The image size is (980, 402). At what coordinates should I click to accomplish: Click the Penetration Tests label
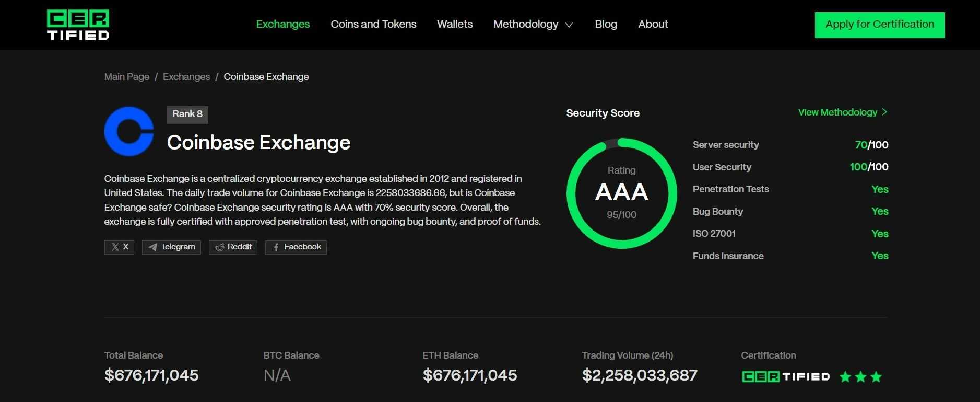tap(731, 189)
